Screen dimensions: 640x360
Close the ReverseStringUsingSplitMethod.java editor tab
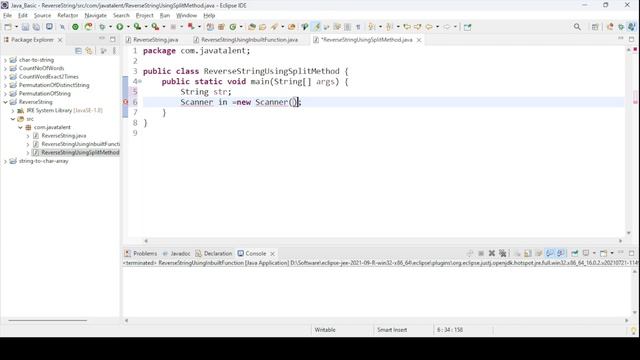click(x=419, y=40)
